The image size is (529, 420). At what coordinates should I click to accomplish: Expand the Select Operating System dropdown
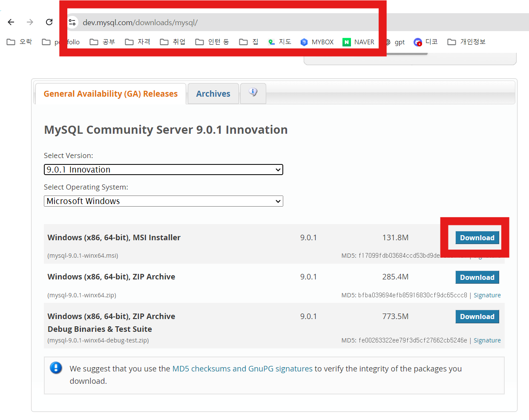pyautogui.click(x=164, y=201)
